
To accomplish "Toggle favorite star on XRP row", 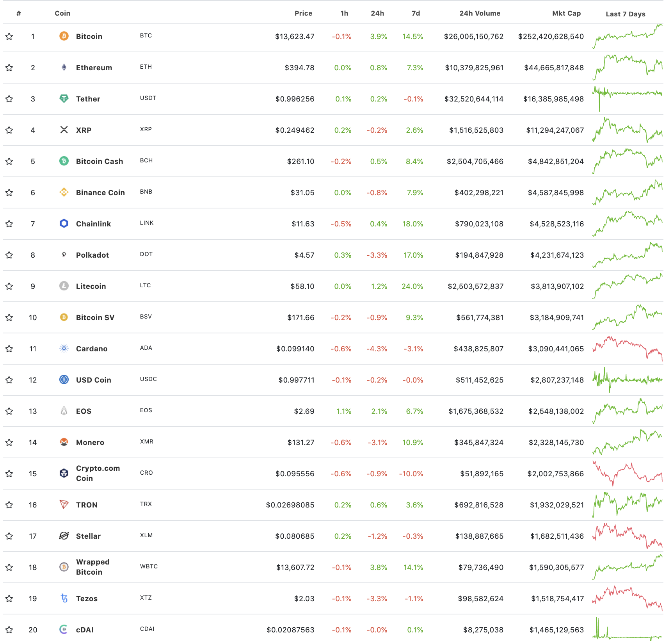I will [x=9, y=130].
